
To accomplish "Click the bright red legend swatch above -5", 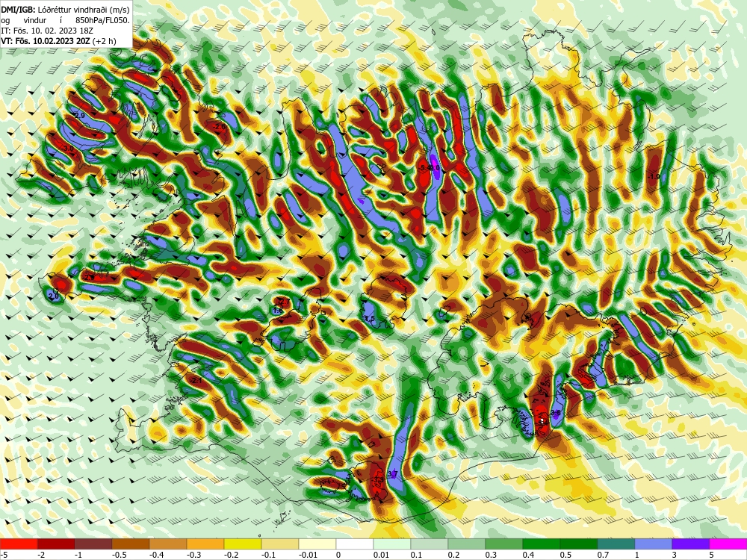I will [19, 544].
